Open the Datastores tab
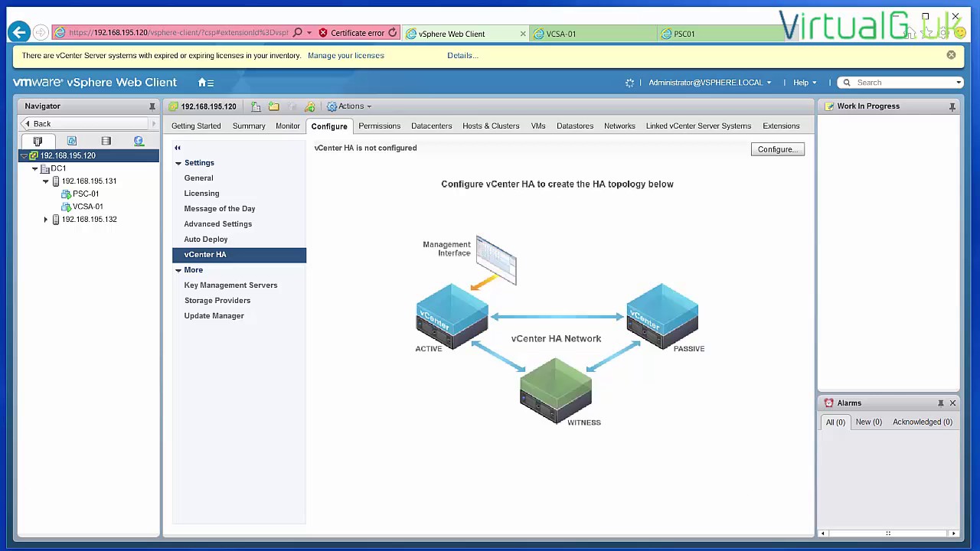This screenshot has width=980, height=551. pyautogui.click(x=575, y=126)
